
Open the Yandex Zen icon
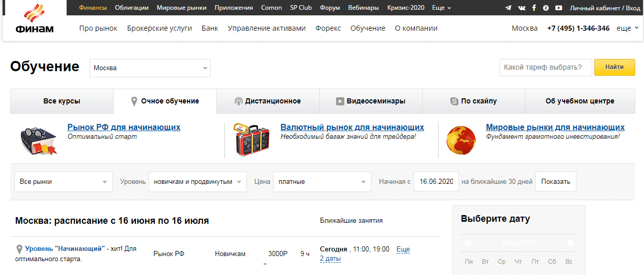click(546, 8)
